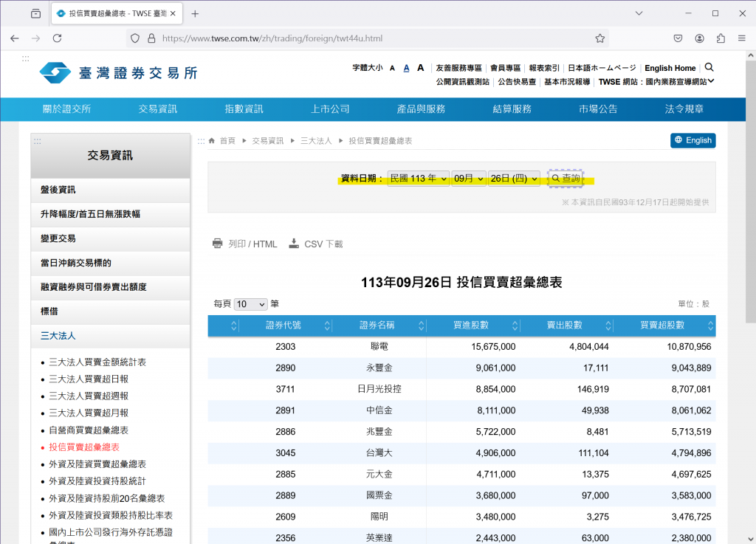Open the 09月 month dropdown
756x544 pixels.
click(x=469, y=179)
